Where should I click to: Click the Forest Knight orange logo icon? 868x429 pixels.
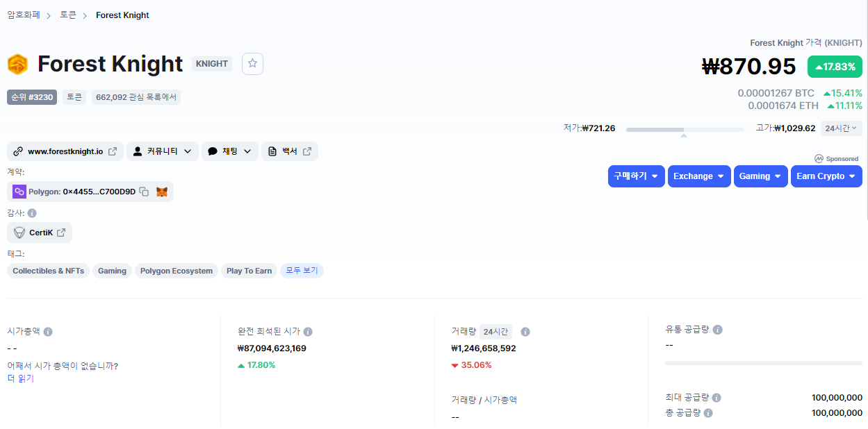coord(17,64)
